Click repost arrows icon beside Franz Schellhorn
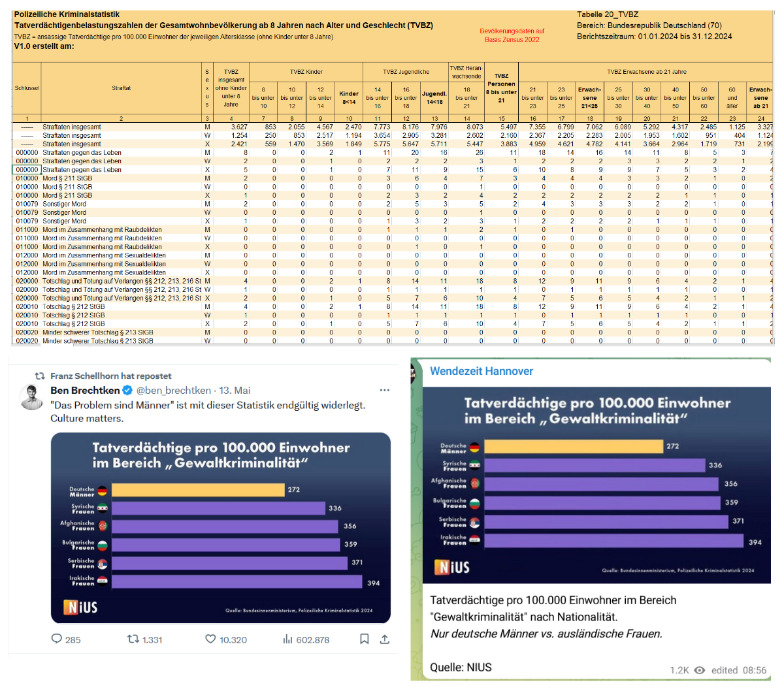This screenshot has height=695, width=784. tap(40, 376)
